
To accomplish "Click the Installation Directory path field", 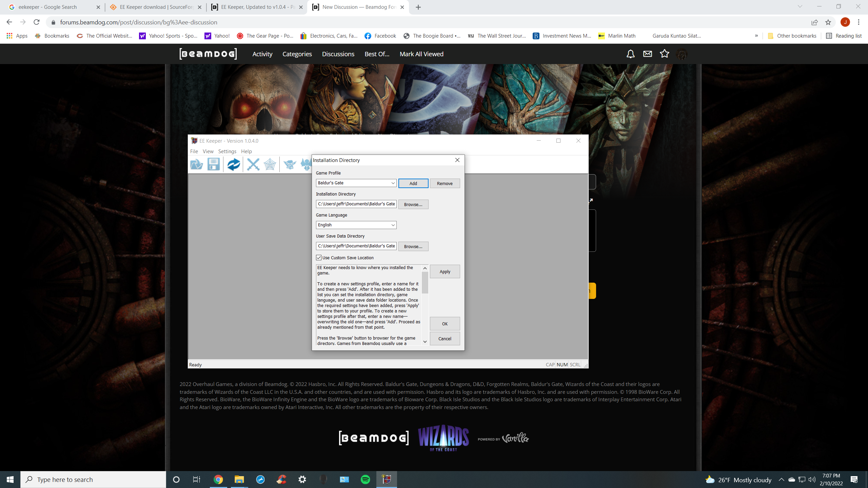I will (x=356, y=204).
